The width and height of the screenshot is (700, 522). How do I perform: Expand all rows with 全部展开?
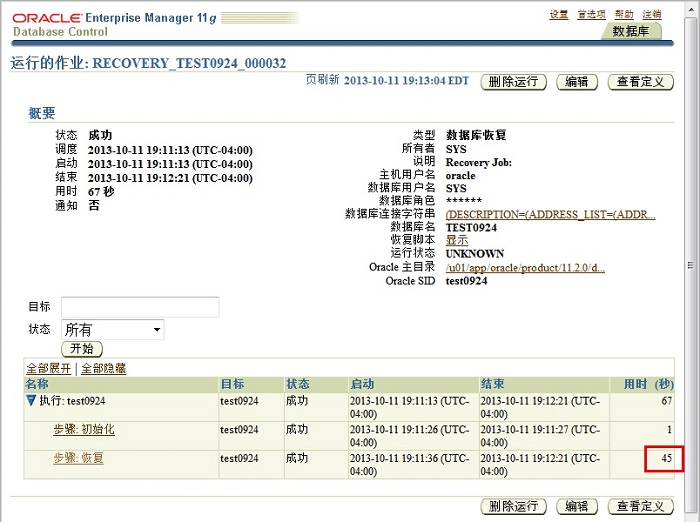[x=48, y=368]
